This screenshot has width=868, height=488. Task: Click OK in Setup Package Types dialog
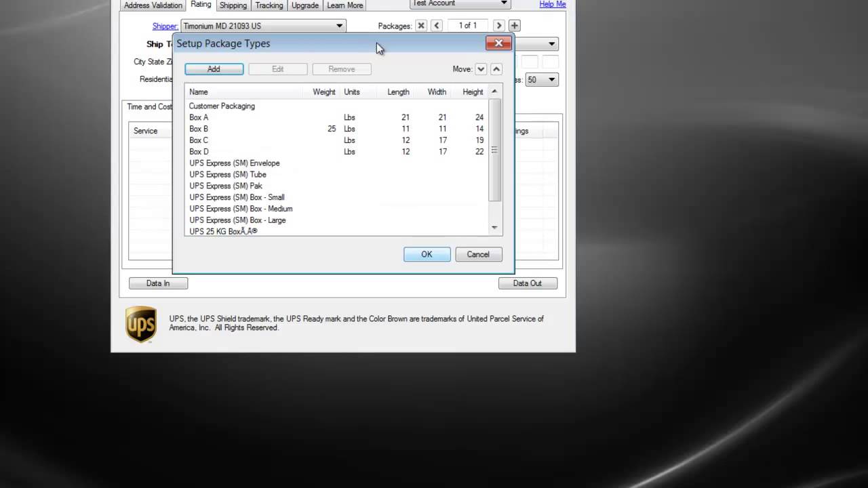(x=427, y=254)
